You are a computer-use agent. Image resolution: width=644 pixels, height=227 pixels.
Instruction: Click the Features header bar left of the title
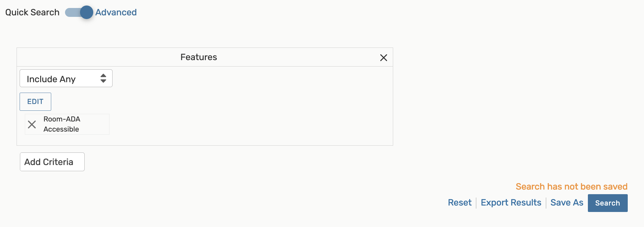pyautogui.click(x=92, y=57)
